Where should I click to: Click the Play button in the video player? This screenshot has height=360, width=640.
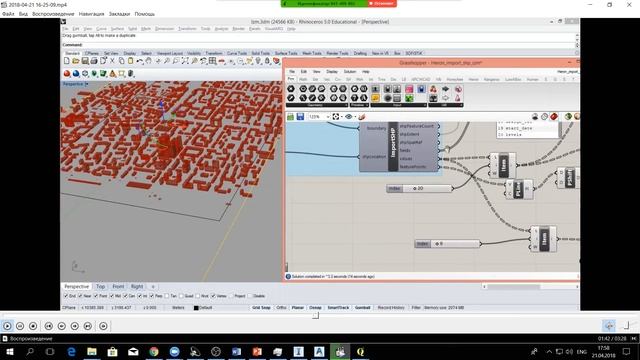click(x=7, y=326)
